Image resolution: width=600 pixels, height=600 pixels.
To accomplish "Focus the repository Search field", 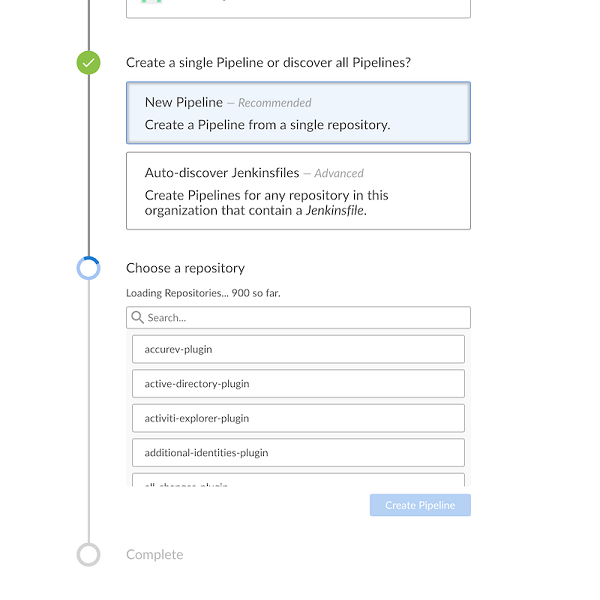I will tap(305, 318).
